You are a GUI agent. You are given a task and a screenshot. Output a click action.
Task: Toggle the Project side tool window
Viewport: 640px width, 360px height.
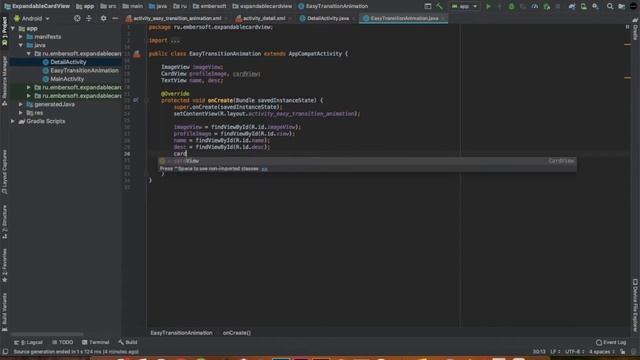tap(4, 32)
